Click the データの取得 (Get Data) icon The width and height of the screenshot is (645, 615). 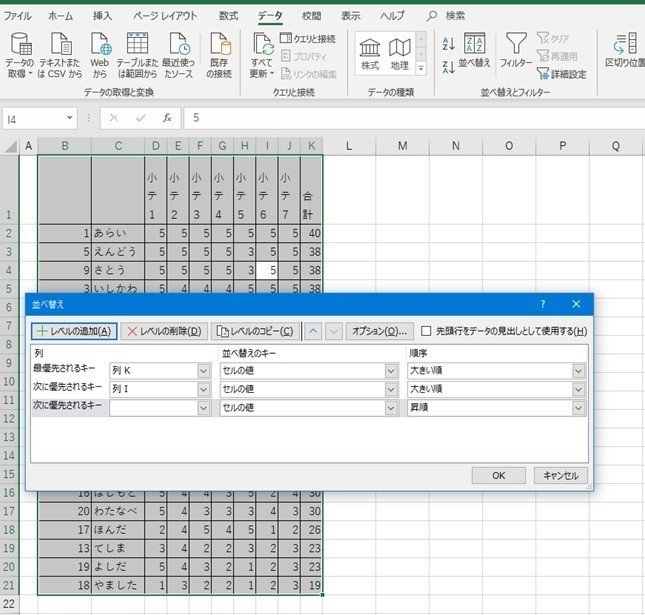tap(20, 56)
